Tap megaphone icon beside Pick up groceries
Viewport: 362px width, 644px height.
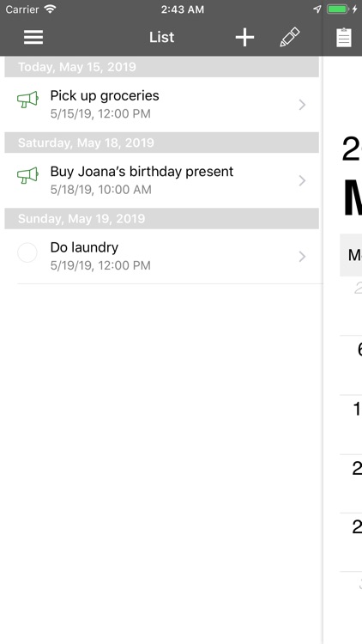[x=28, y=100]
